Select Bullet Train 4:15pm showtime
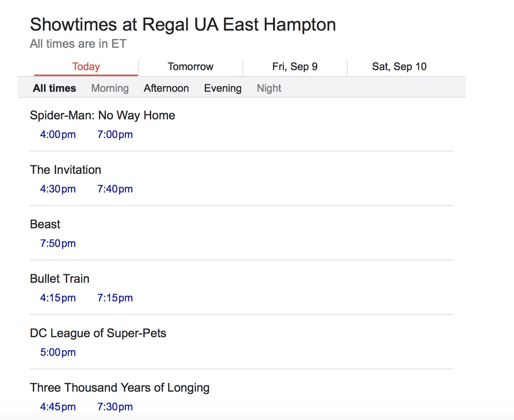This screenshot has height=420, width=514. coord(58,298)
